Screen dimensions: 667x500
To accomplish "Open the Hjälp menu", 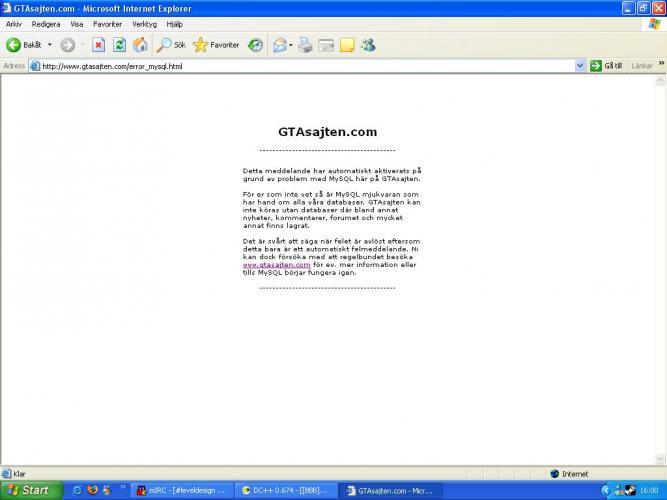I will [x=174, y=24].
